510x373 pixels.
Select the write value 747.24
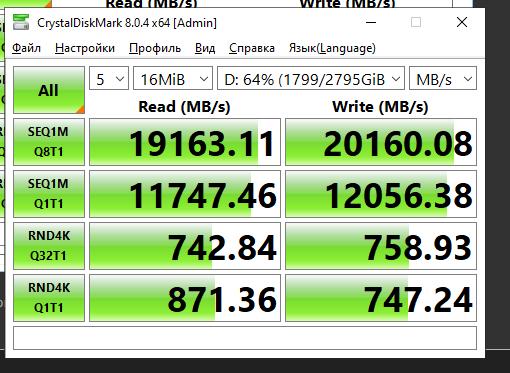click(x=381, y=298)
